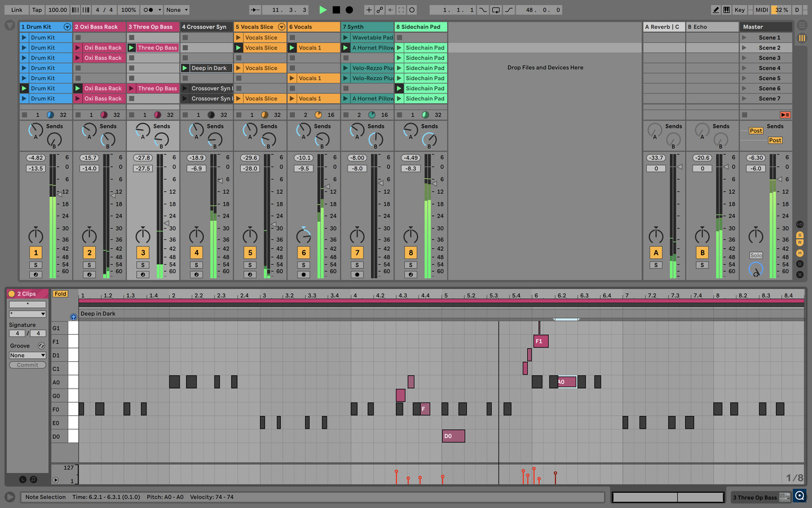The image size is (812, 508).
Task: Expand the MIDI editor lane toggle triangle
Action: [x=55, y=481]
